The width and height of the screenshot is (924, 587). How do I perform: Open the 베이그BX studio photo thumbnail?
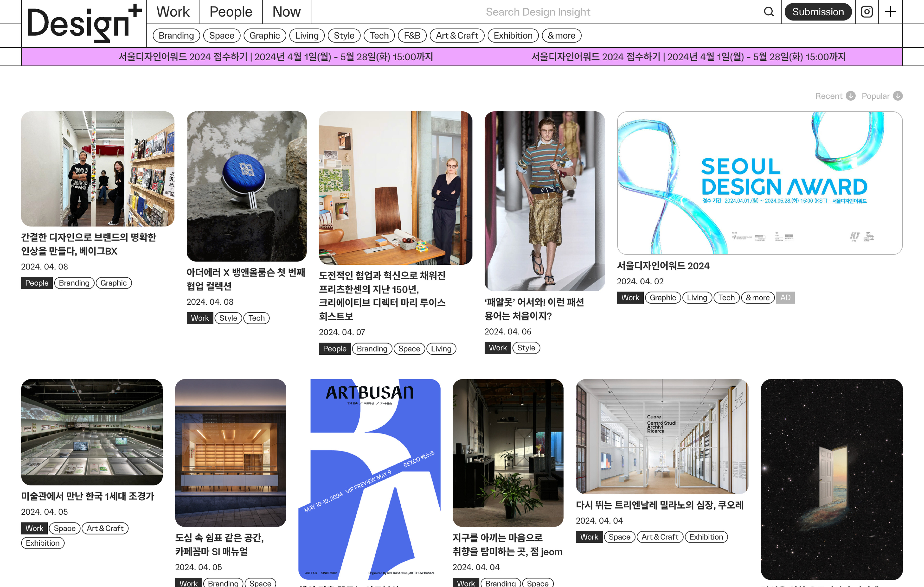(x=98, y=169)
